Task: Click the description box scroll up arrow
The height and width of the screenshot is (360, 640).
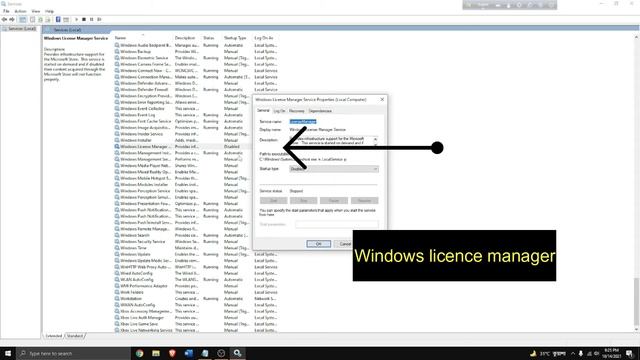Action: click(376, 139)
